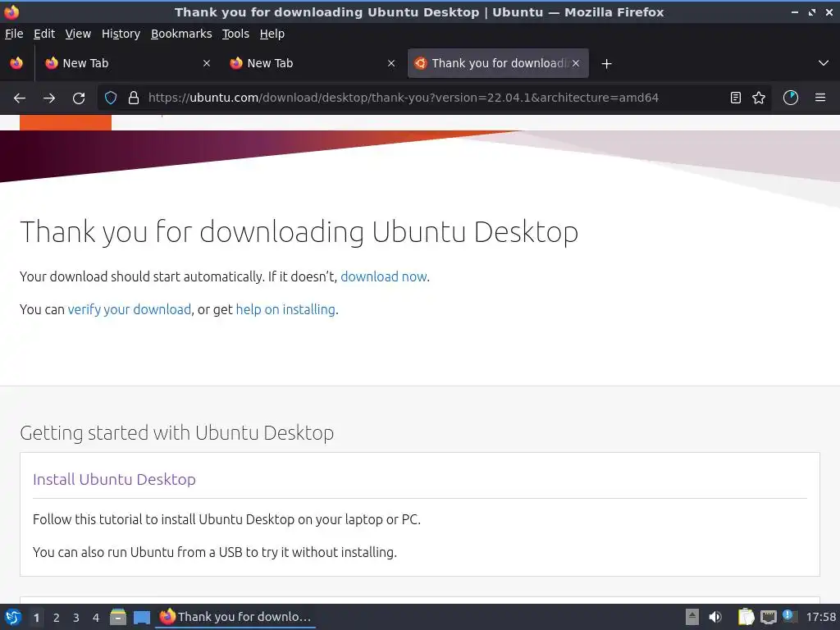The width and height of the screenshot is (840, 630).
Task: Select the Thank you for downloading tab
Action: pyautogui.click(x=498, y=63)
